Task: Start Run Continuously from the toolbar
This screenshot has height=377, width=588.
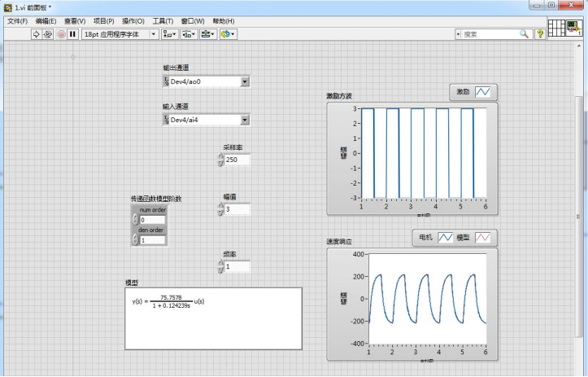Action: tap(48, 34)
